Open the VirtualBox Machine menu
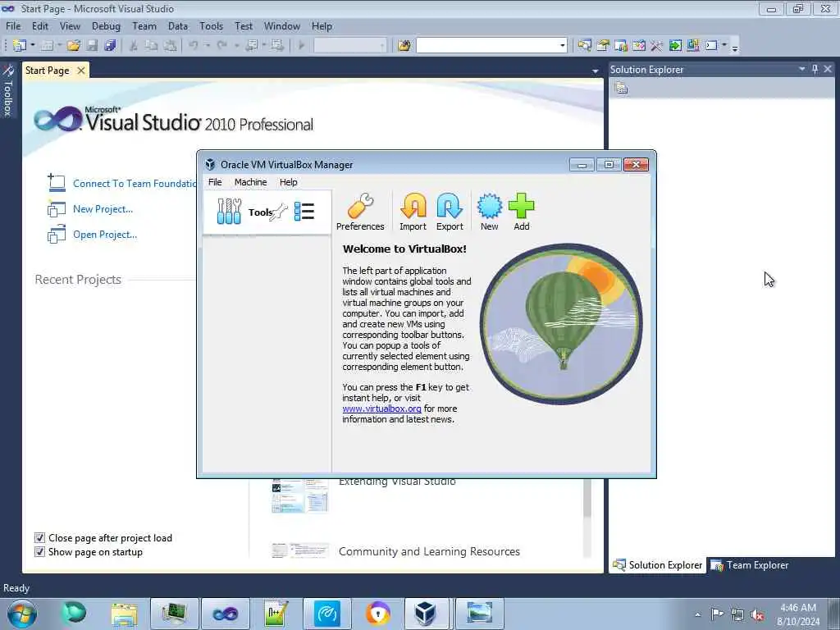 pyautogui.click(x=250, y=182)
